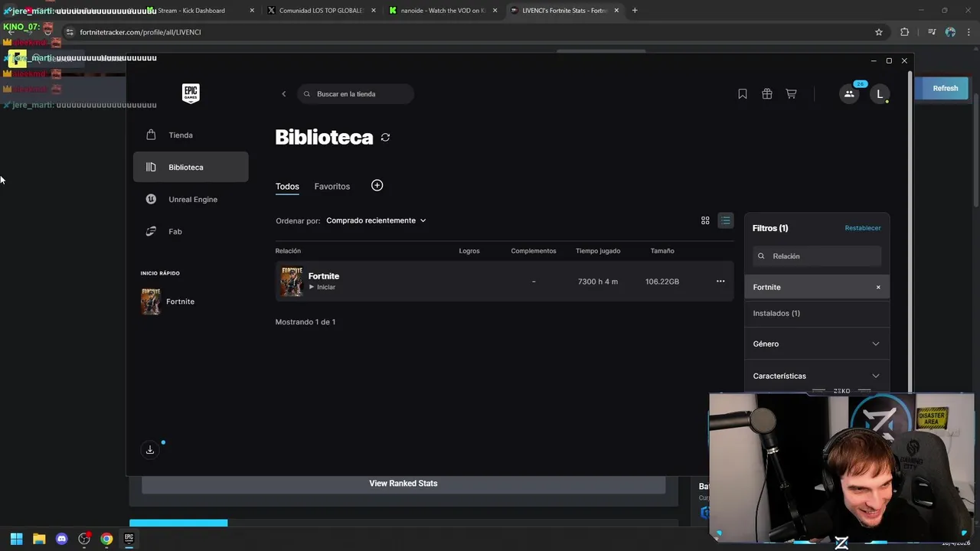The height and width of the screenshot is (551, 980).
Task: Switch to list view layout
Action: tap(725, 220)
